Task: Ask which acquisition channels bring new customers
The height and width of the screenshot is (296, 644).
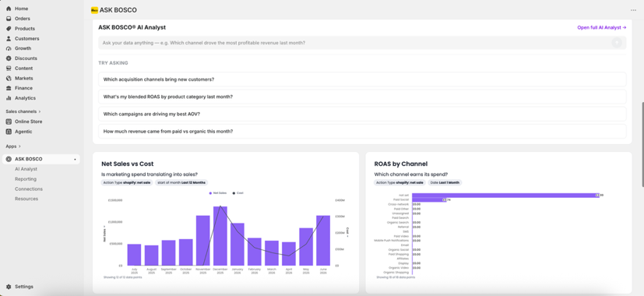Action: click(362, 79)
